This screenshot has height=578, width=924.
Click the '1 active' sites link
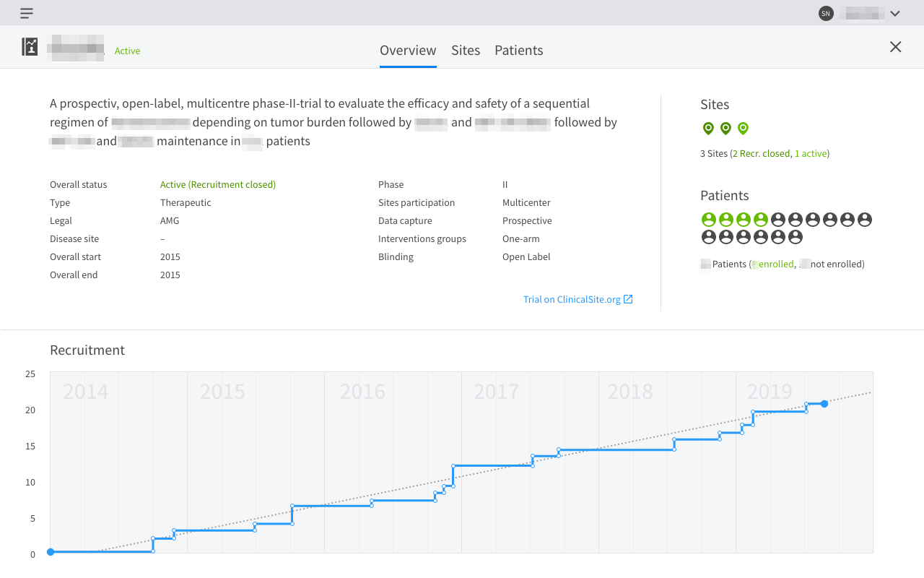810,153
